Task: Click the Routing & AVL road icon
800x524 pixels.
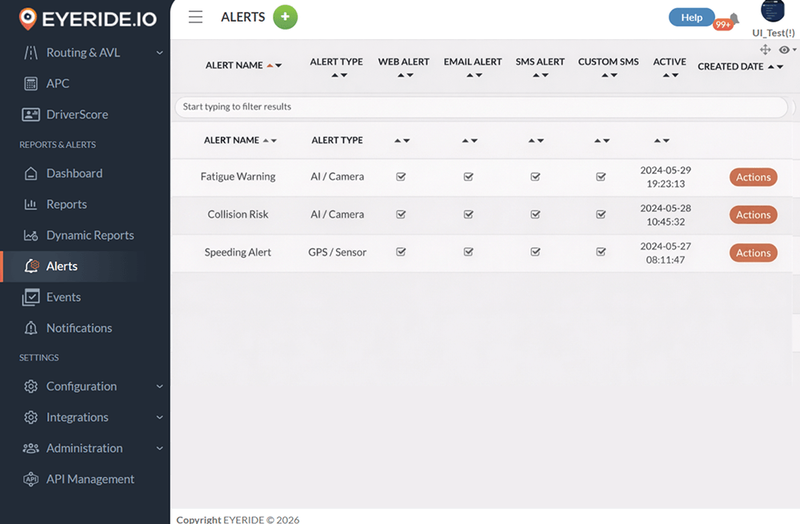Action: [31, 53]
